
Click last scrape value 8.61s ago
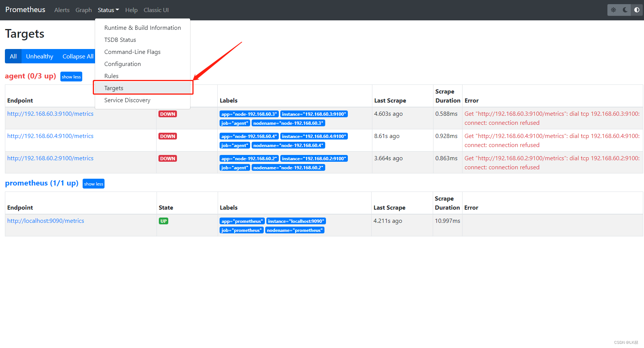click(387, 136)
